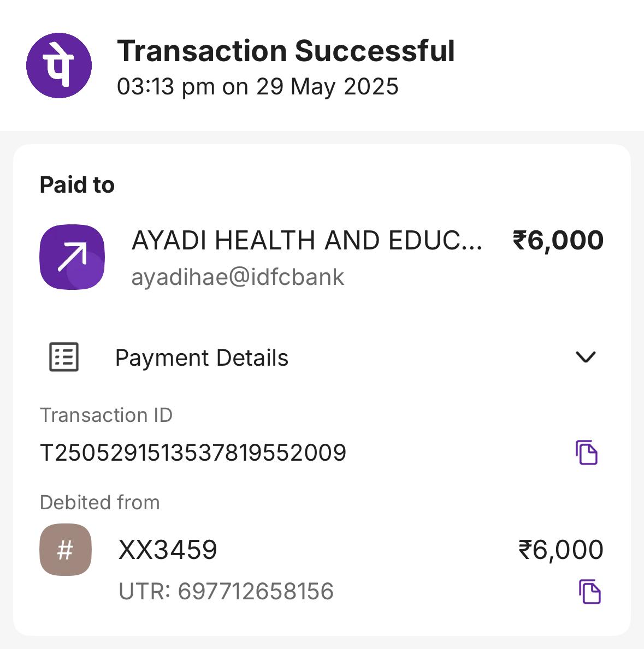
Task: Click the bold ₹6,000 paid amount
Action: click(x=558, y=241)
